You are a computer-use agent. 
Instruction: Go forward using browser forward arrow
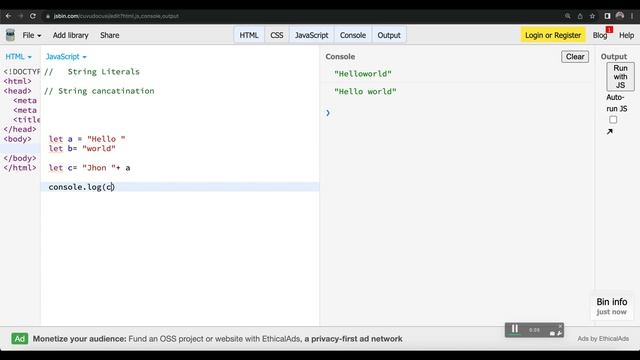pos(20,16)
